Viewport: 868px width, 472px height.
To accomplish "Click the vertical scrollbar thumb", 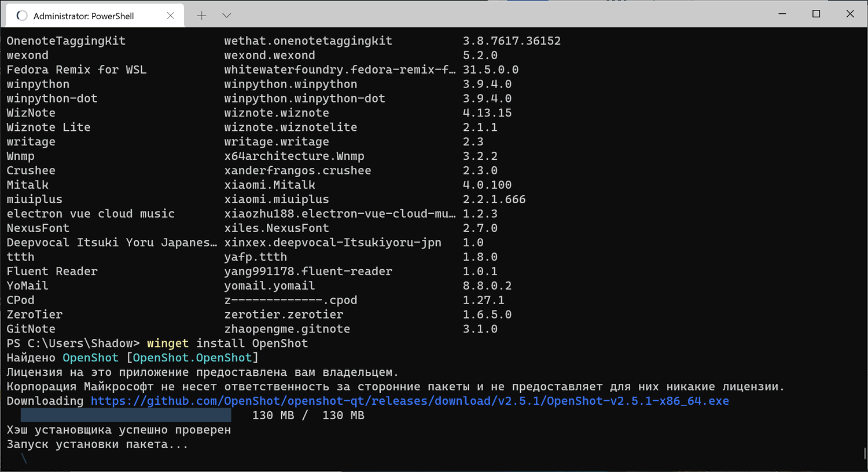I will (865, 453).
